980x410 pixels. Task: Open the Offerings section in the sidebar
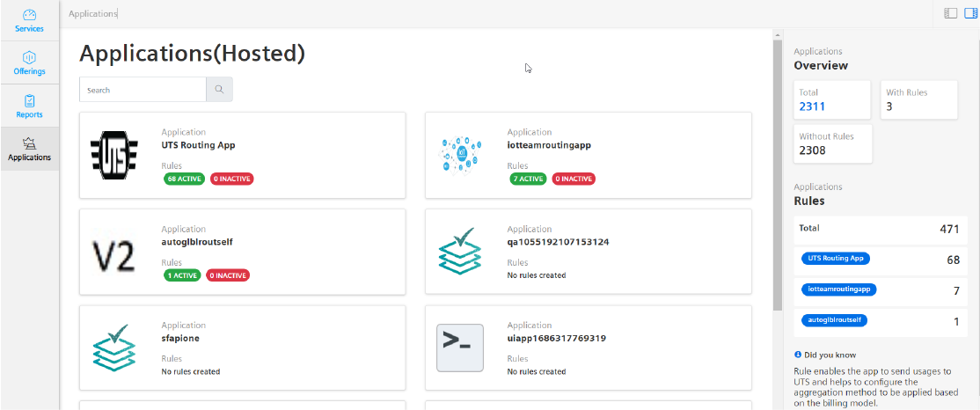click(29, 63)
